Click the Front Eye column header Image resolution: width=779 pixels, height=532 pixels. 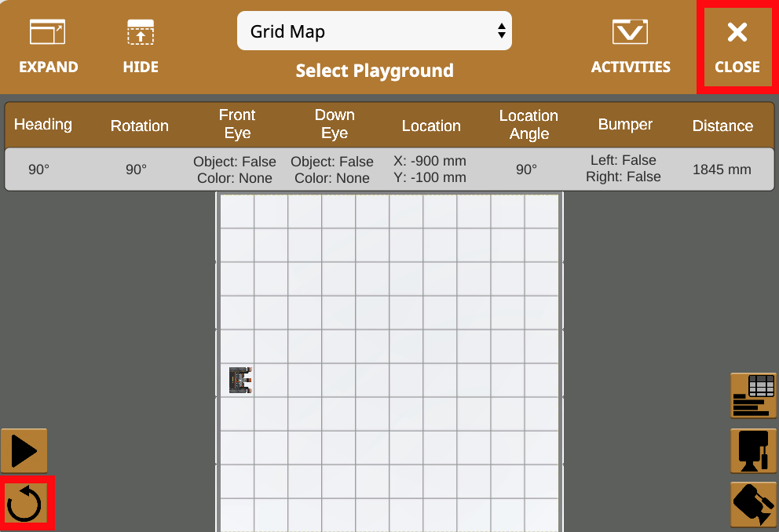click(x=237, y=124)
